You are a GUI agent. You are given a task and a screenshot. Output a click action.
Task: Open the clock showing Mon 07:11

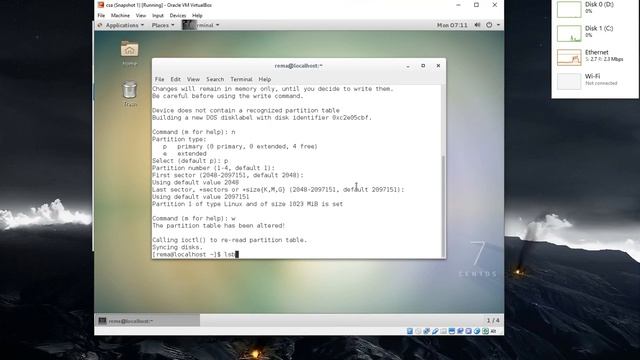pyautogui.click(x=452, y=25)
